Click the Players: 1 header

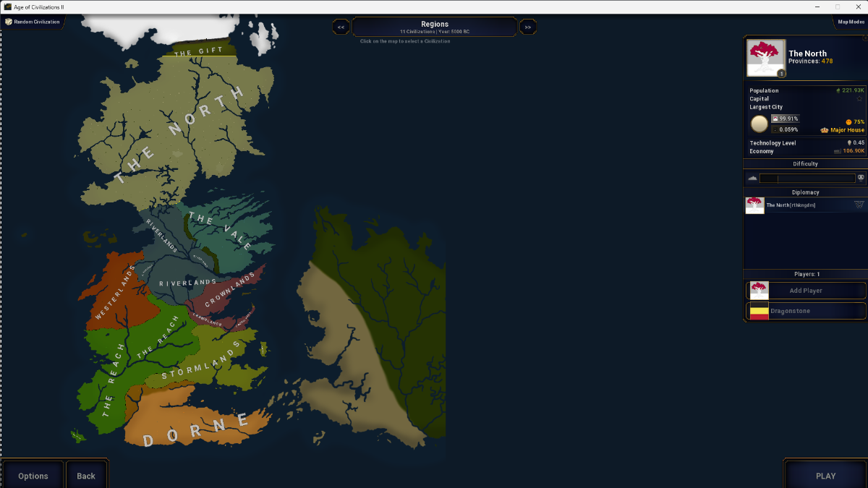806,275
